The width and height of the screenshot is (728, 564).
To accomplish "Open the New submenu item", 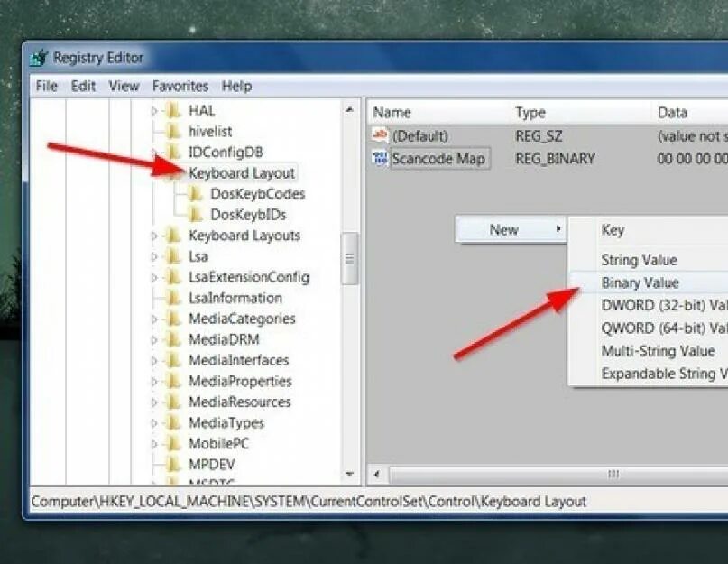I will click(510, 229).
